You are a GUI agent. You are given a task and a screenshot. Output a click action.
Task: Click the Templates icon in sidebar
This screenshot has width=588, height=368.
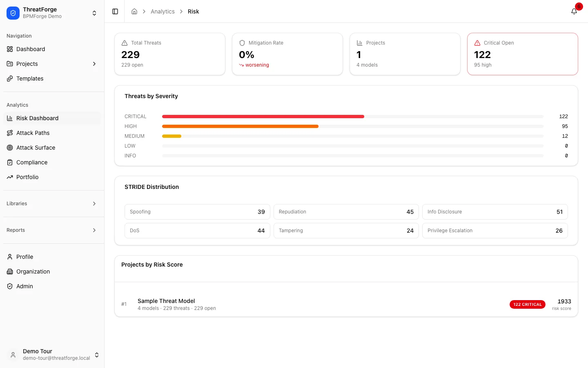click(x=10, y=79)
